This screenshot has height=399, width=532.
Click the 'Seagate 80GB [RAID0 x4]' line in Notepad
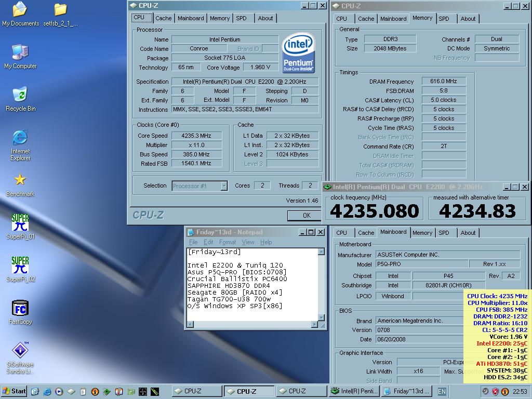click(x=235, y=292)
